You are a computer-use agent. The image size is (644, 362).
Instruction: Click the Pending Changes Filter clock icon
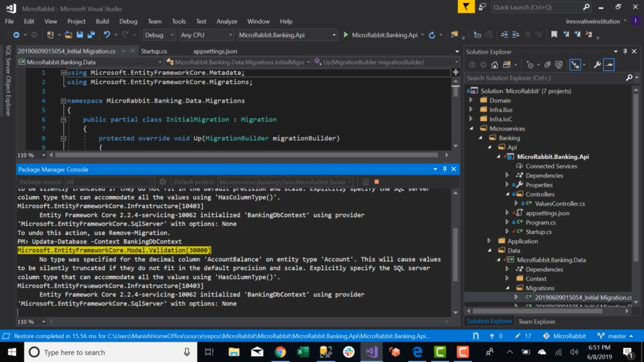click(x=530, y=65)
